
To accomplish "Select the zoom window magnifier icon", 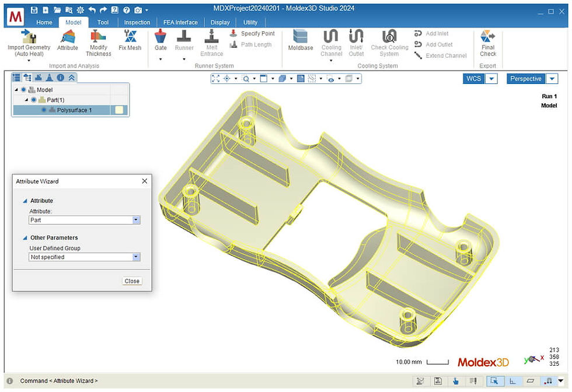I will pos(246,78).
